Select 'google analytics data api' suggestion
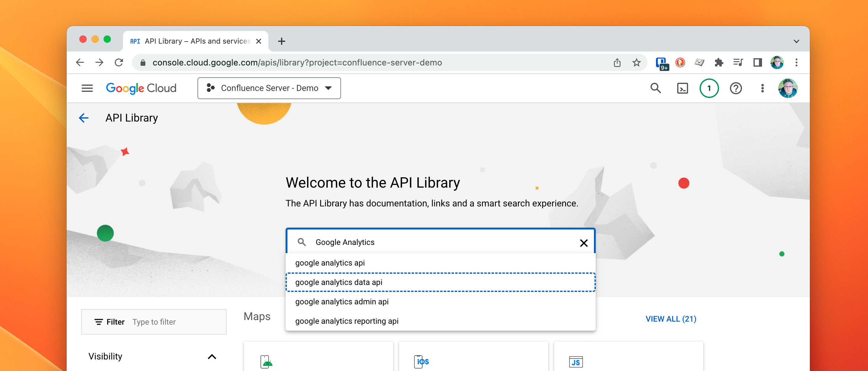The height and width of the screenshot is (371, 868). click(339, 282)
